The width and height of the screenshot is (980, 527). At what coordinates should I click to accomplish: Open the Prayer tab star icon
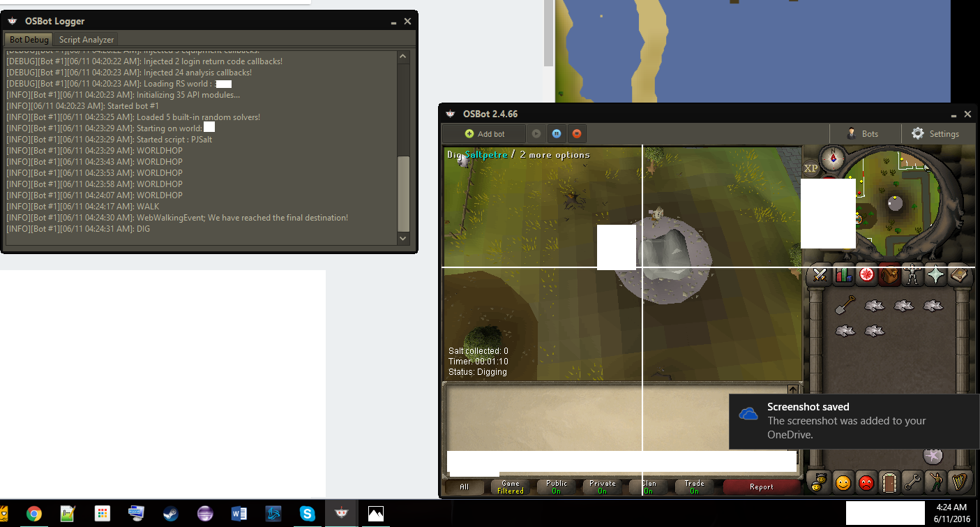[x=936, y=276]
